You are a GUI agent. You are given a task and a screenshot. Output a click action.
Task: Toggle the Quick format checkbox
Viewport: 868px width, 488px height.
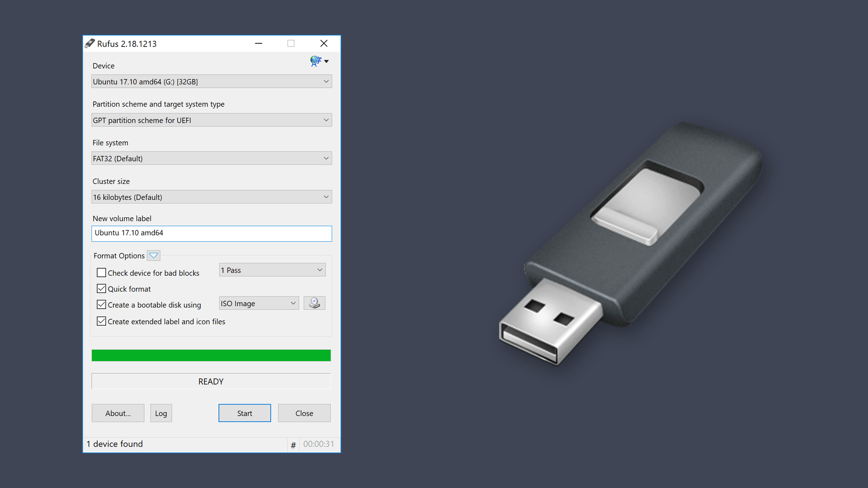click(x=101, y=288)
